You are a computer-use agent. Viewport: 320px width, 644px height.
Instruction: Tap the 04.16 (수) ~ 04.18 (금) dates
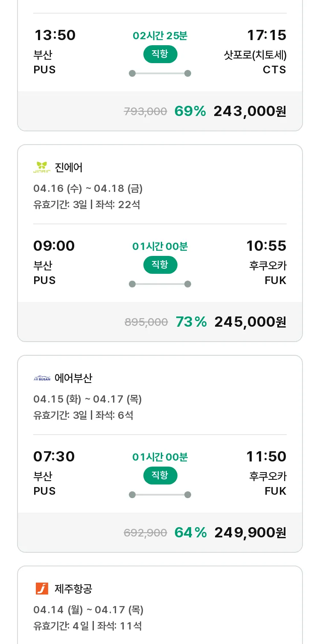point(88,189)
